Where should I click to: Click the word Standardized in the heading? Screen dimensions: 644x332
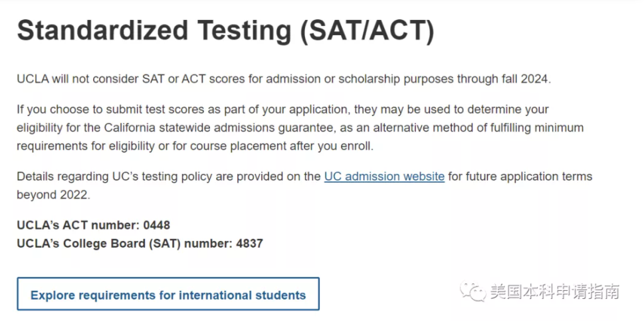102,31
